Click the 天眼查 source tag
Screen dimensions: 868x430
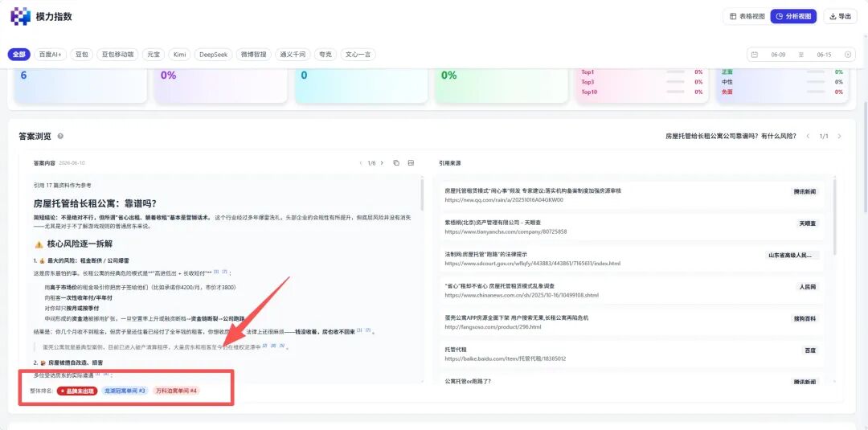807,223
